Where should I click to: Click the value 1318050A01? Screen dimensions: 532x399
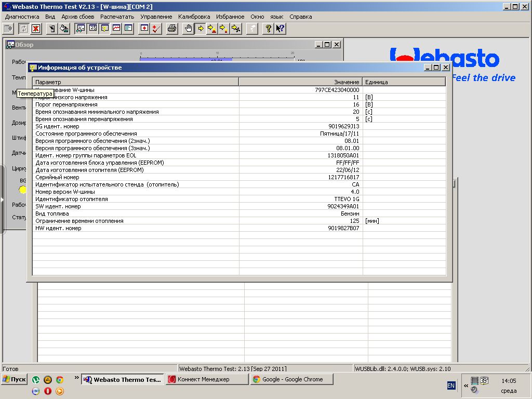tap(343, 155)
